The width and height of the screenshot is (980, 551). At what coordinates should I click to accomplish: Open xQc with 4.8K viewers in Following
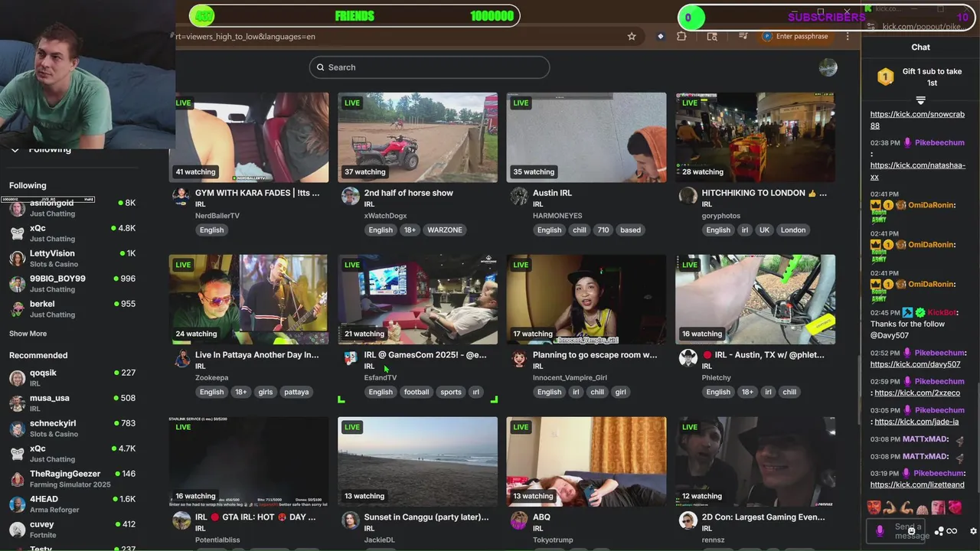click(72, 233)
